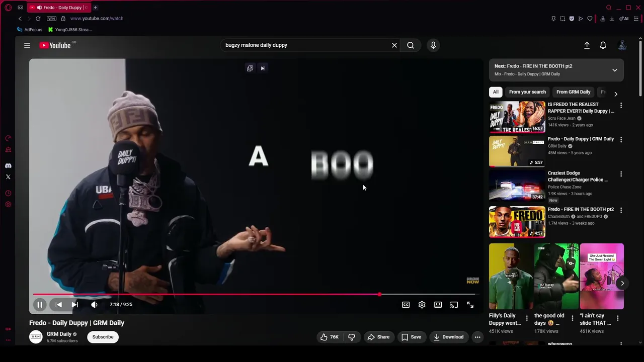Open the YouTube guide hamburger menu

(27, 45)
